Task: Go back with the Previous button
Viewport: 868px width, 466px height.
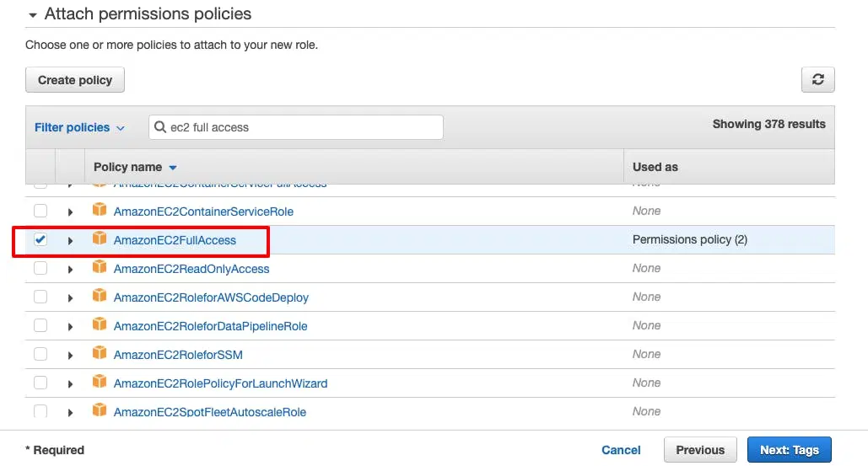Action: click(x=700, y=450)
